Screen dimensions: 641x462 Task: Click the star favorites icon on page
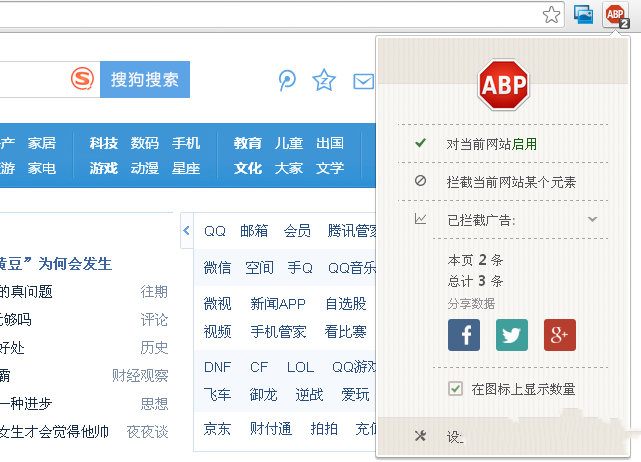(x=324, y=81)
